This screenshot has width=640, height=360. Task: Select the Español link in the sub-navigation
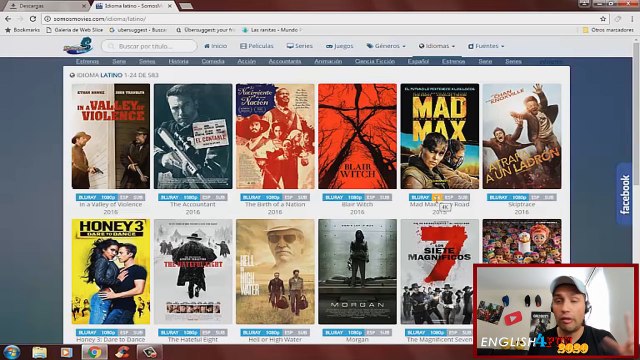point(418,61)
